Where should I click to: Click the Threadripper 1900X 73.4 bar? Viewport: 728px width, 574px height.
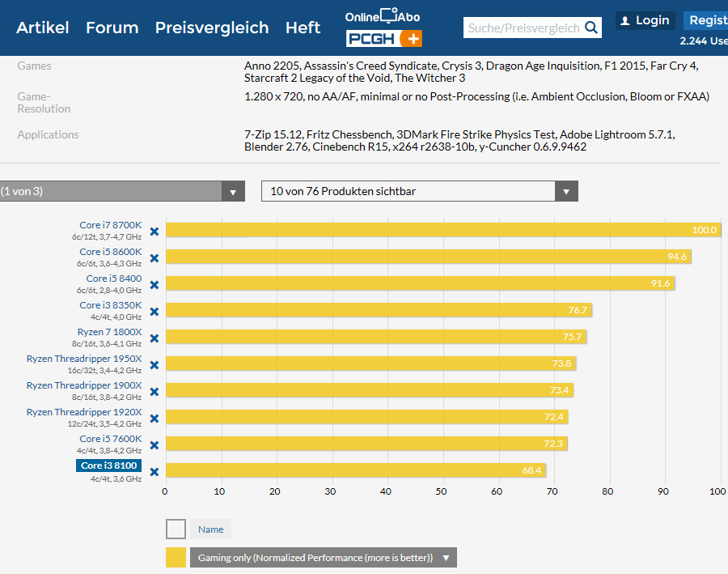(x=370, y=390)
